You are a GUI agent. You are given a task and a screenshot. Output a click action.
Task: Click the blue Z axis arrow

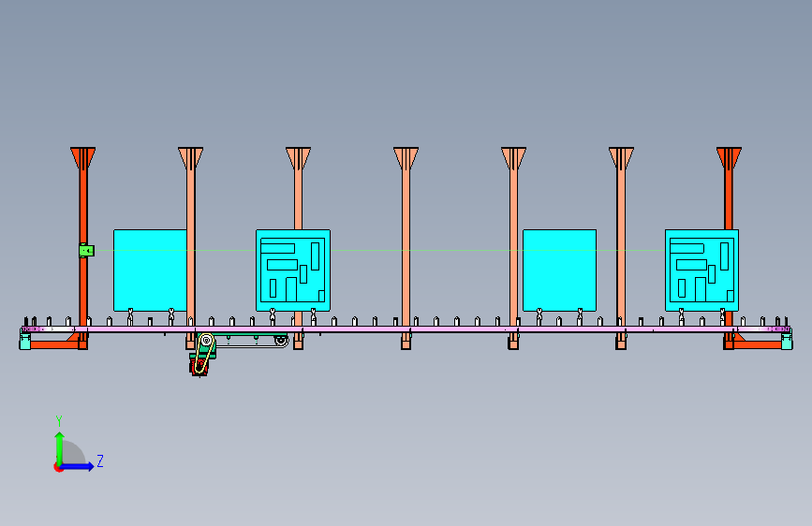click(78, 466)
